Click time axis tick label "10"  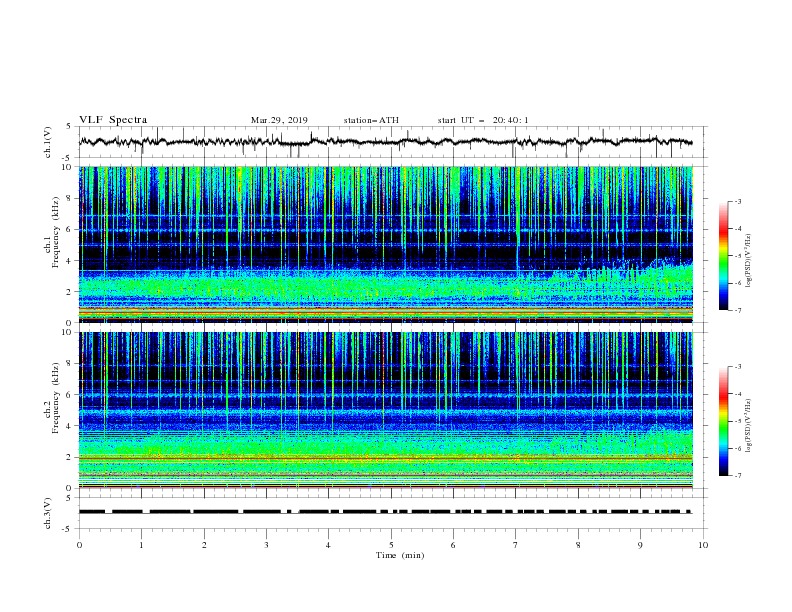703,545
